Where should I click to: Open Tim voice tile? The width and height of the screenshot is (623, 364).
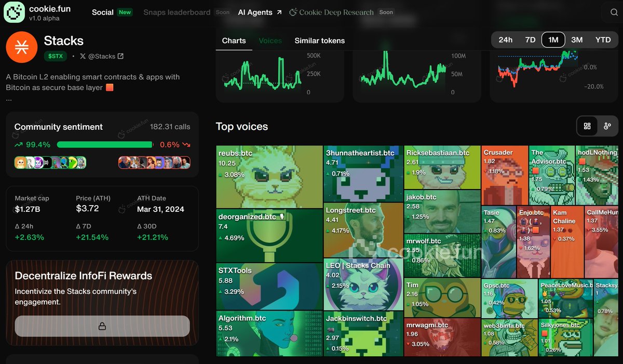point(442,298)
